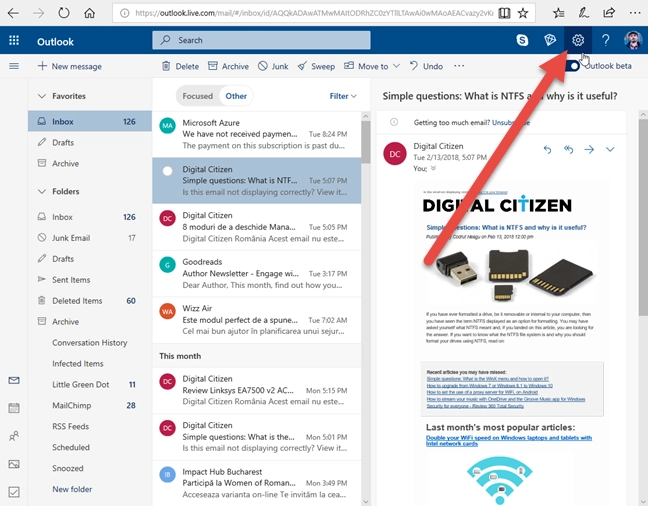This screenshot has width=648, height=506.
Task: Compose a New message
Action: click(69, 66)
